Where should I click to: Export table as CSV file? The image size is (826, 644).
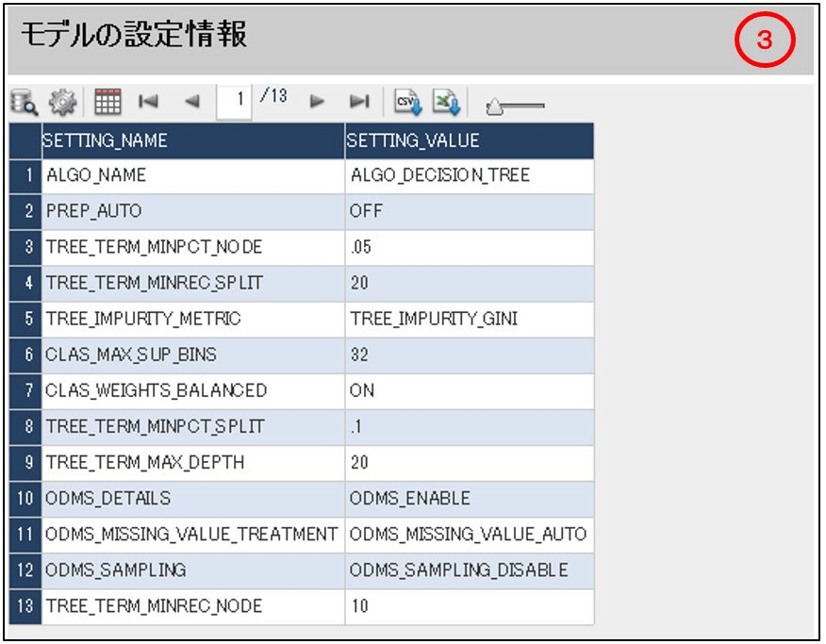tap(406, 102)
